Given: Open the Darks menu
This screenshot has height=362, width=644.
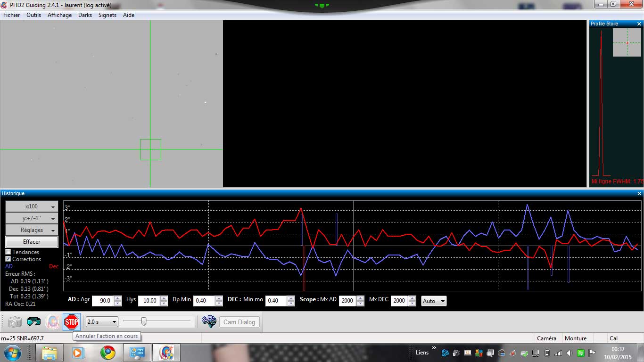Looking at the screenshot, I should click(85, 15).
